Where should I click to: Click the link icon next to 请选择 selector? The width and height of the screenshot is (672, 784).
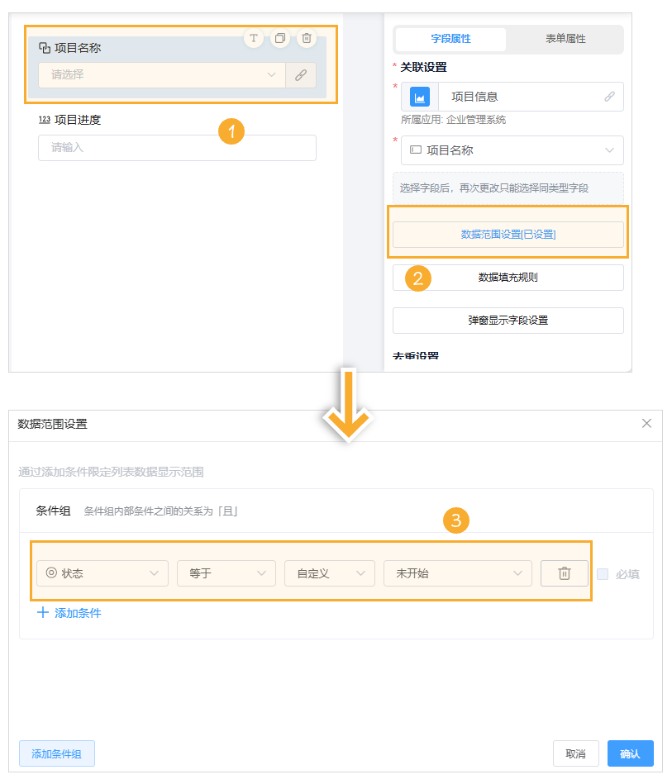[299, 75]
